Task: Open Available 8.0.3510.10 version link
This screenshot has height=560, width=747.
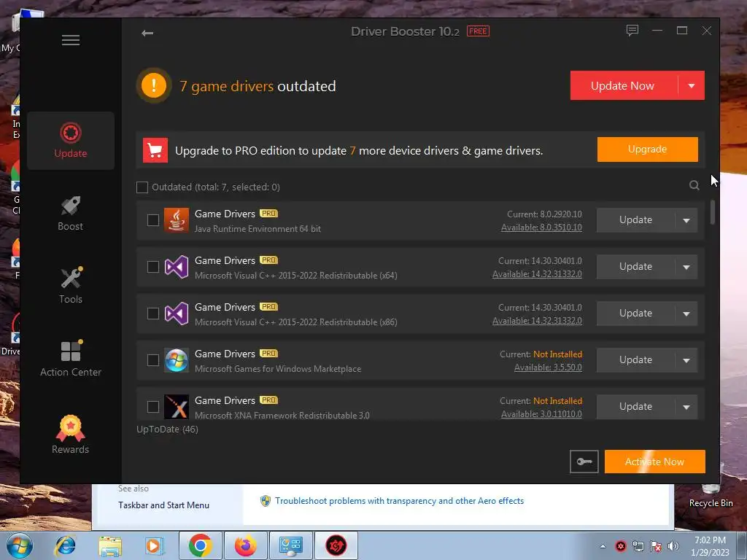Action: [541, 227]
